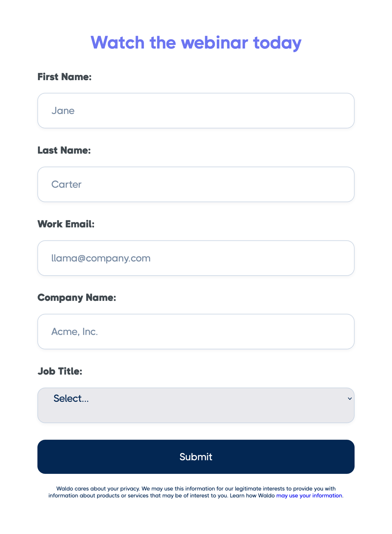Screen dimensions: 392x534
Task: Click the dropdown chevron on Job Title
Action: click(349, 399)
